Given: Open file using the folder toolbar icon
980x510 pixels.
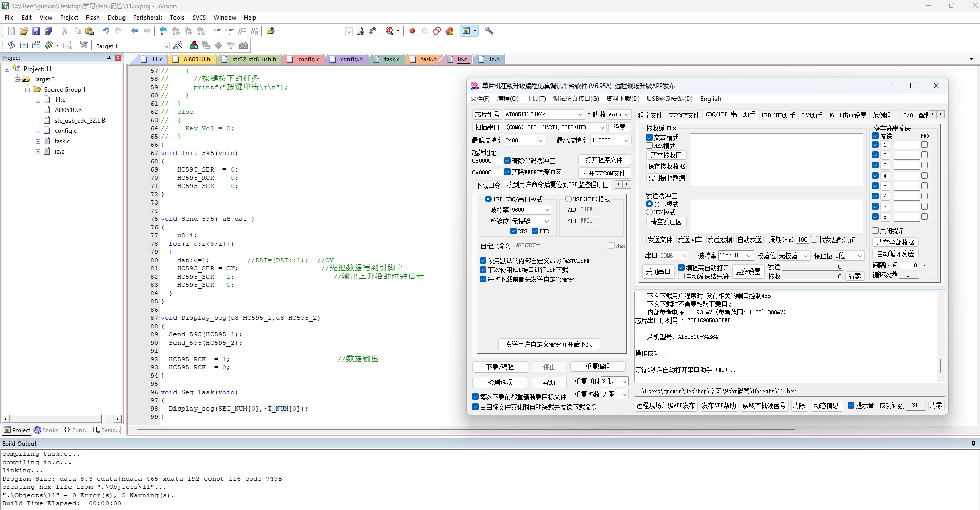Looking at the screenshot, I should pyautogui.click(x=24, y=31).
